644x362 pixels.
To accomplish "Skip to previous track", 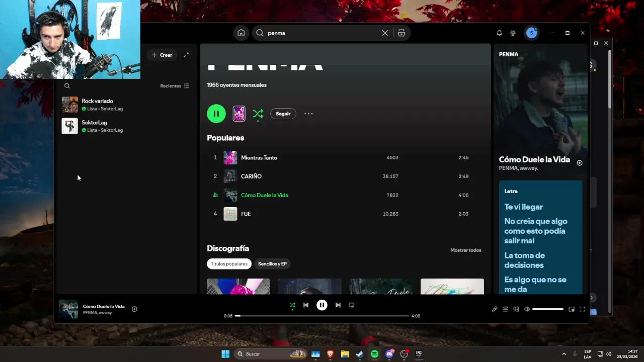I will 306,305.
